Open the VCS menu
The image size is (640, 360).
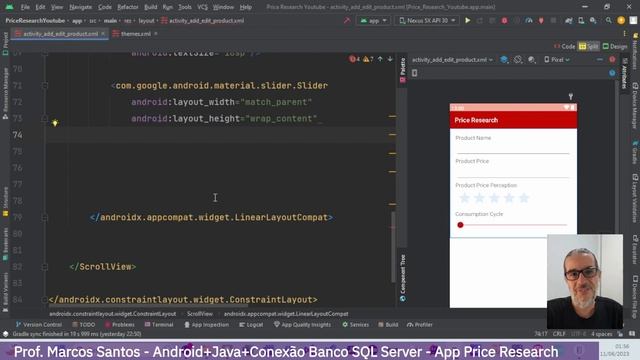tap(202, 7)
